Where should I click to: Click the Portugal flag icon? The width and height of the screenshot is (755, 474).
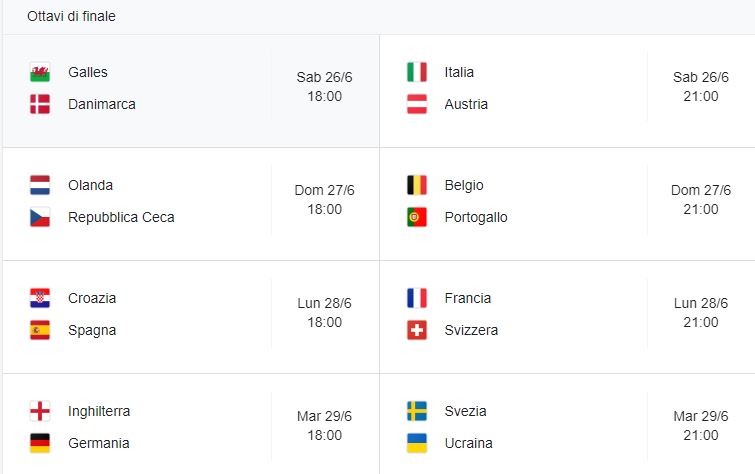pyautogui.click(x=417, y=217)
